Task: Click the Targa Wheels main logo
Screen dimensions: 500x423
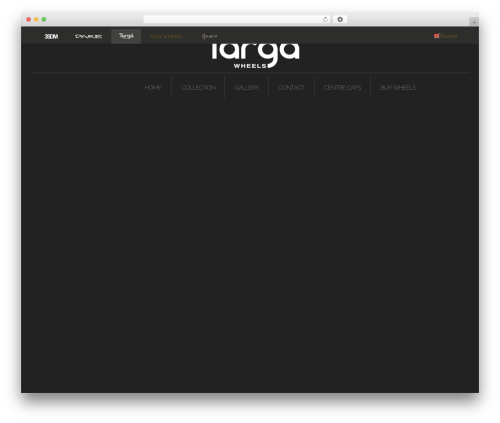Action: coord(255,56)
